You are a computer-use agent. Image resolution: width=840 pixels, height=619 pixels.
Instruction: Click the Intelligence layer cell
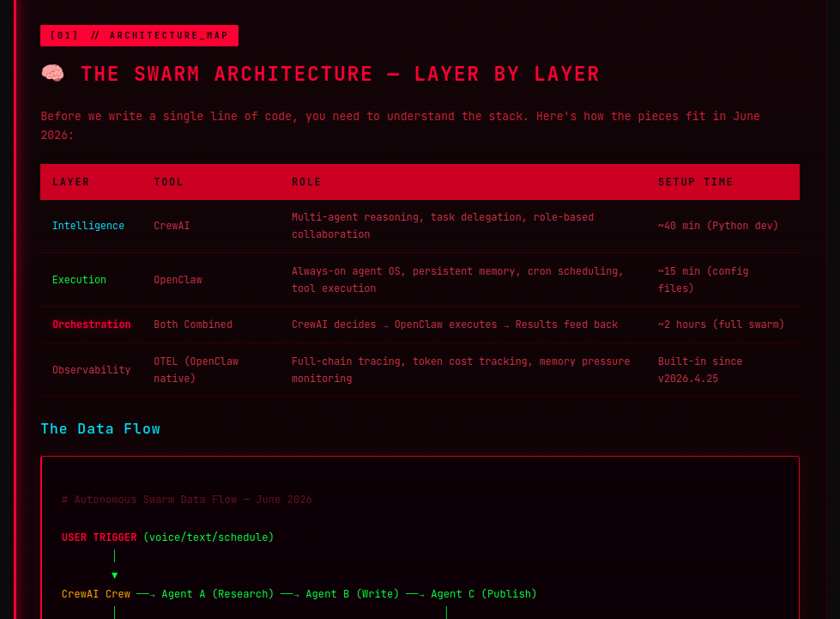(88, 226)
